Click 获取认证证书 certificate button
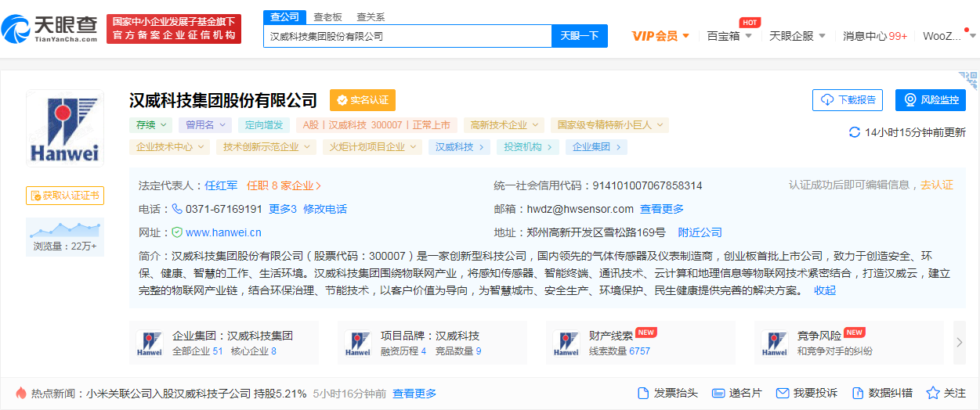The image size is (980, 410). pos(65,196)
